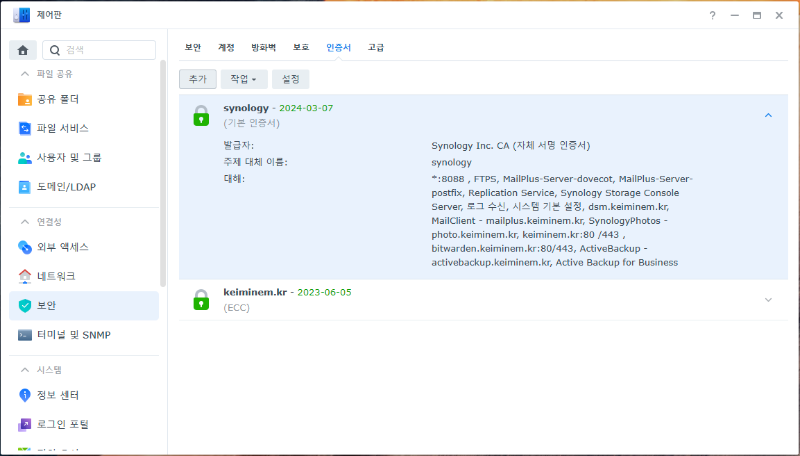Open Domain/LDAP (도메인/LDAP) icon
Image resolution: width=800 pixels, height=456 pixels.
click(x=25, y=187)
